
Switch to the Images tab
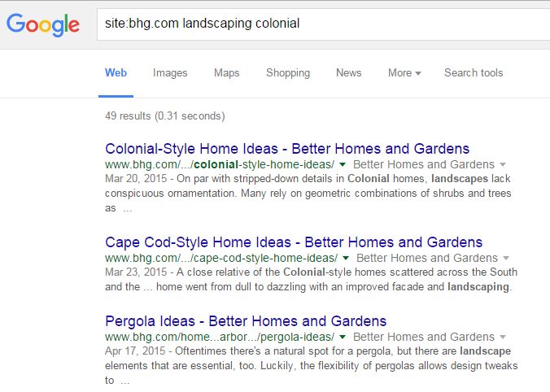[170, 72]
